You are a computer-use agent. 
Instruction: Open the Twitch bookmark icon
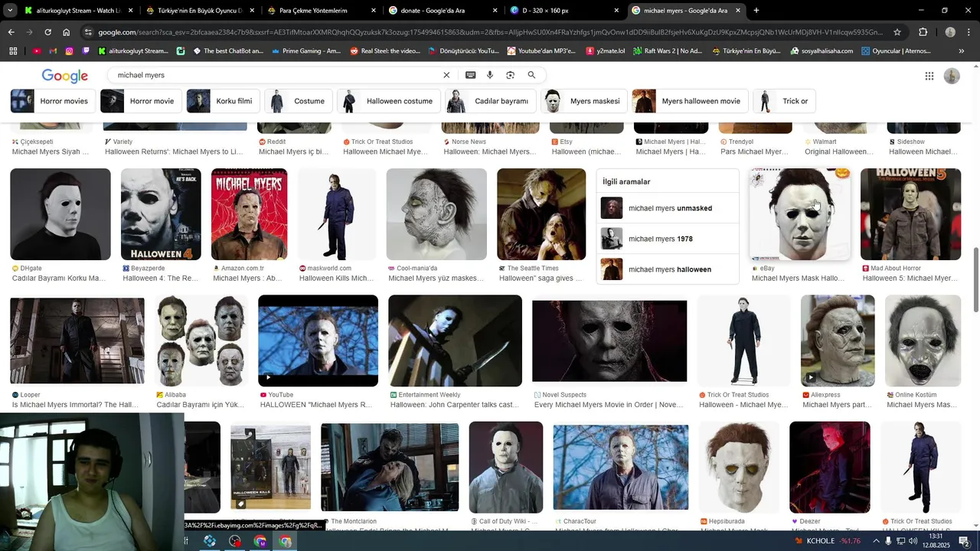coord(87,51)
